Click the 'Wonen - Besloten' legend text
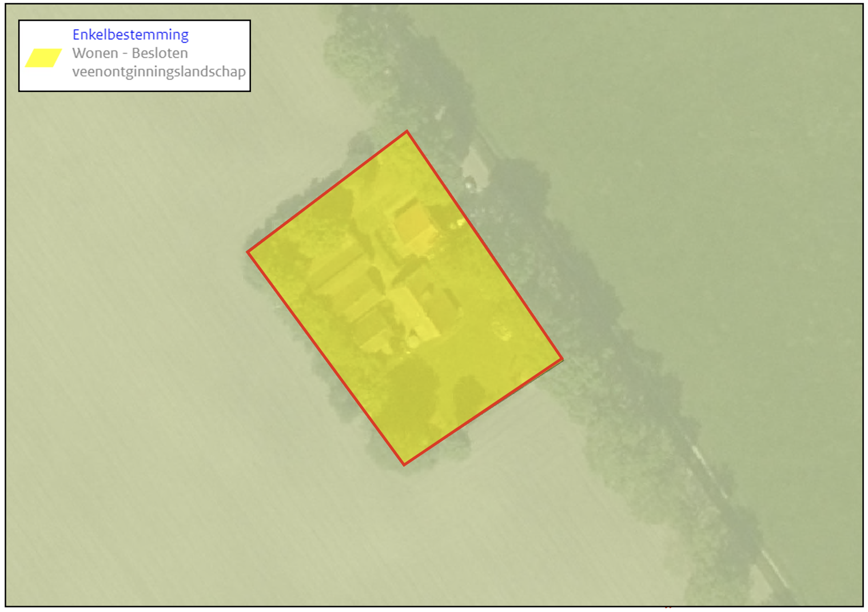868x612 pixels. (x=130, y=53)
